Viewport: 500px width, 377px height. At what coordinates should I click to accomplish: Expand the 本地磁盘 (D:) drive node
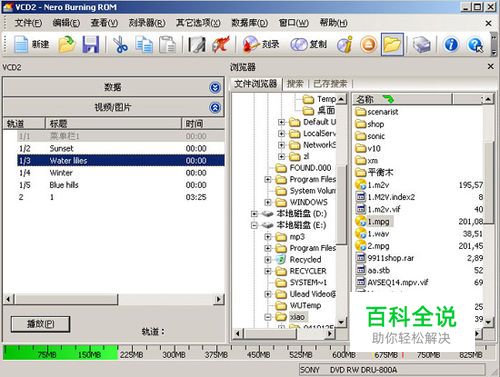pos(254,214)
